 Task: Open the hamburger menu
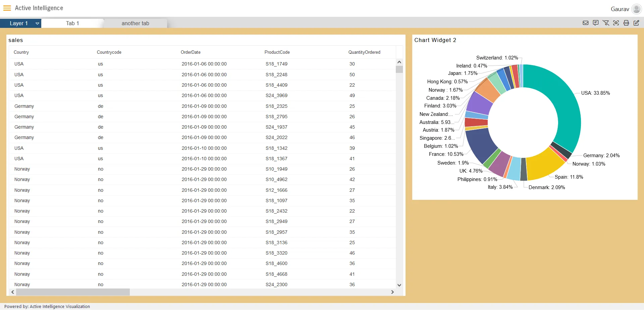pos(7,8)
